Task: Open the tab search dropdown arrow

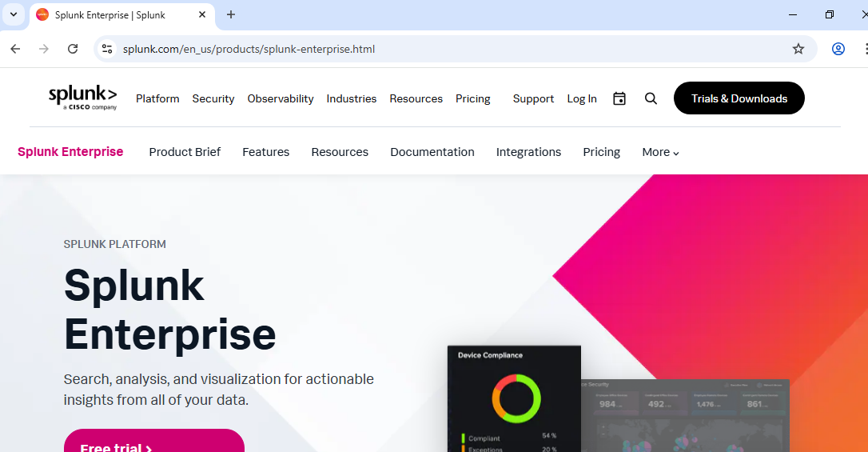Action: [x=14, y=15]
